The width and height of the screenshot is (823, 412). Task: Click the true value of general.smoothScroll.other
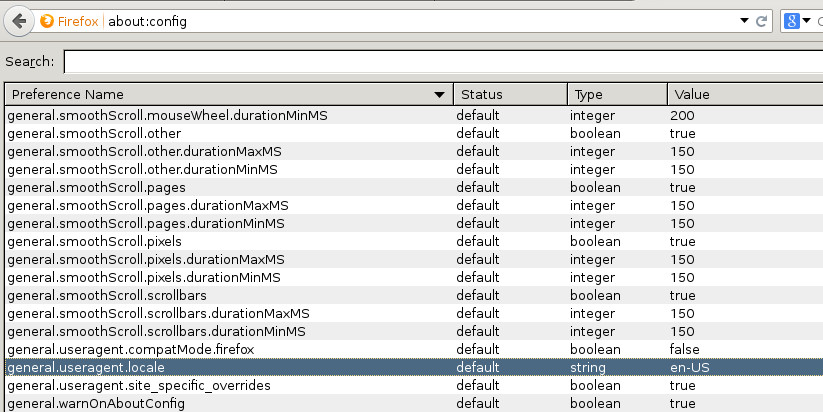(x=682, y=133)
